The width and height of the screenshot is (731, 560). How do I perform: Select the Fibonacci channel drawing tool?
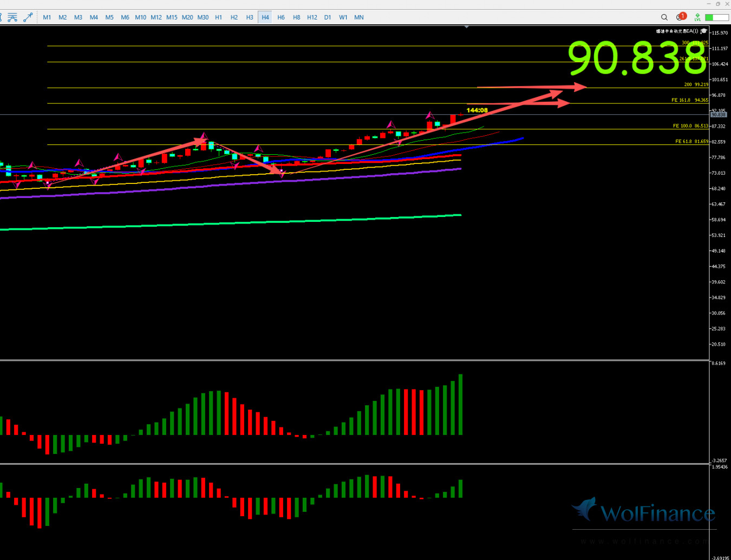click(12, 17)
